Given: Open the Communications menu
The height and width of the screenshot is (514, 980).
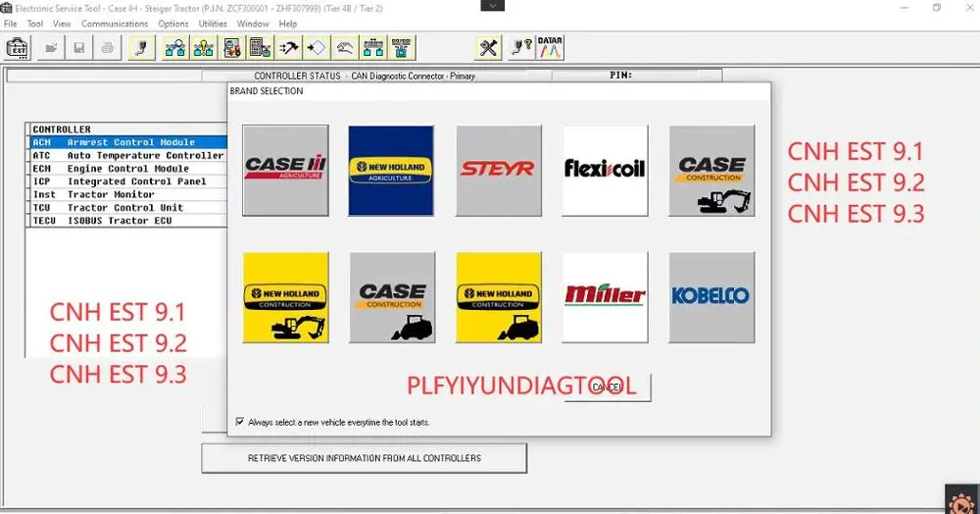Looking at the screenshot, I should [115, 24].
